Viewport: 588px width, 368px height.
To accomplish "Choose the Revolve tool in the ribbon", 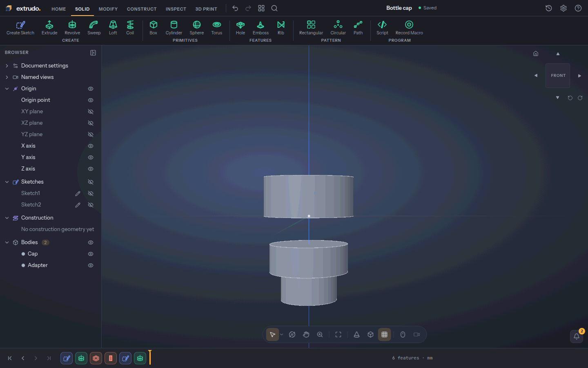I will coord(72,28).
